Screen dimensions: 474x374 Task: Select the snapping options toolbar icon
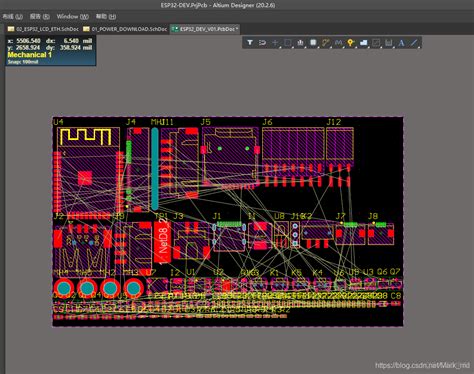[x=262, y=43]
